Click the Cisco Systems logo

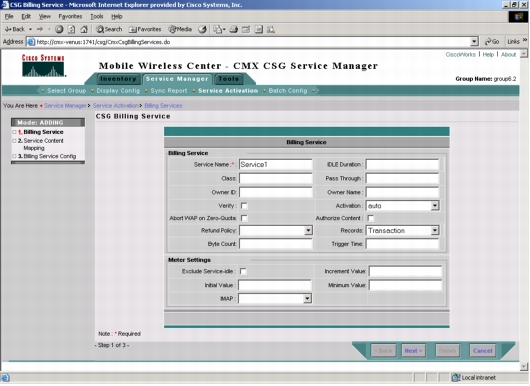click(43, 66)
